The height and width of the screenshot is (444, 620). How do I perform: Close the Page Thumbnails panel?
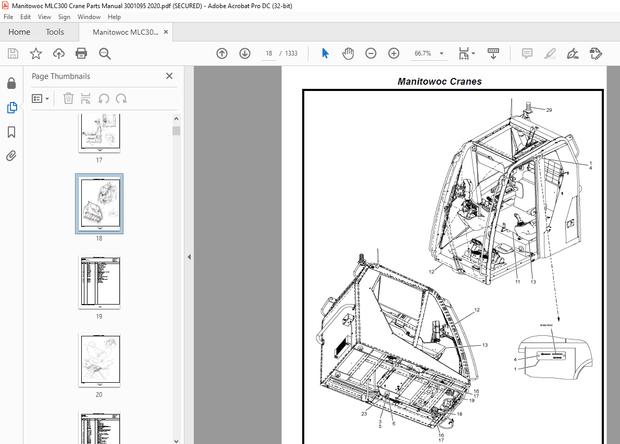point(169,76)
